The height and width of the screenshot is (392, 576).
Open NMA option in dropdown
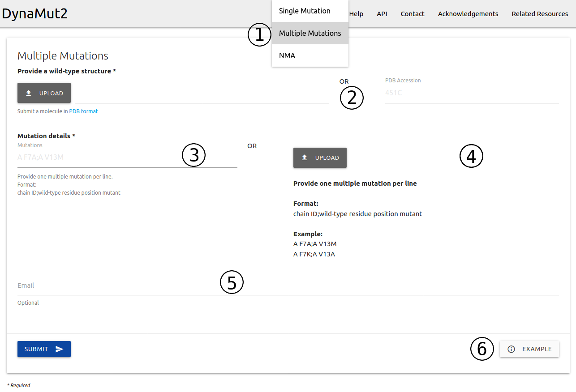click(x=309, y=55)
